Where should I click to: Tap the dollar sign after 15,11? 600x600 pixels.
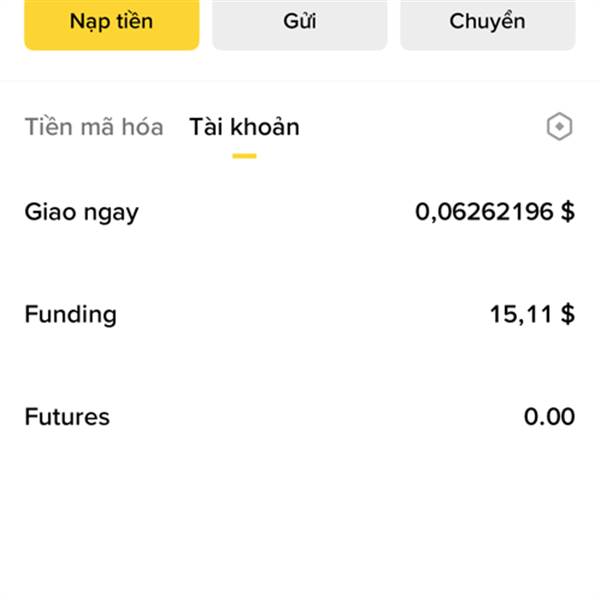pos(568,314)
